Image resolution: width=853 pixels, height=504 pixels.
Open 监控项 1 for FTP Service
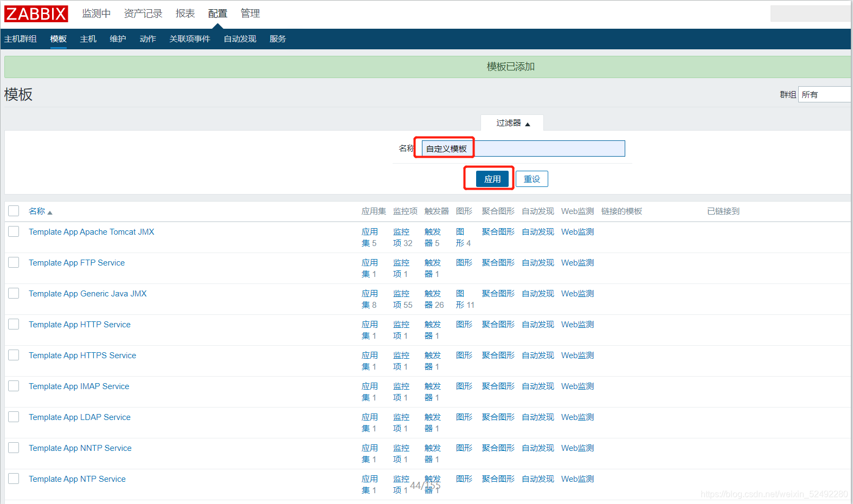(x=401, y=268)
